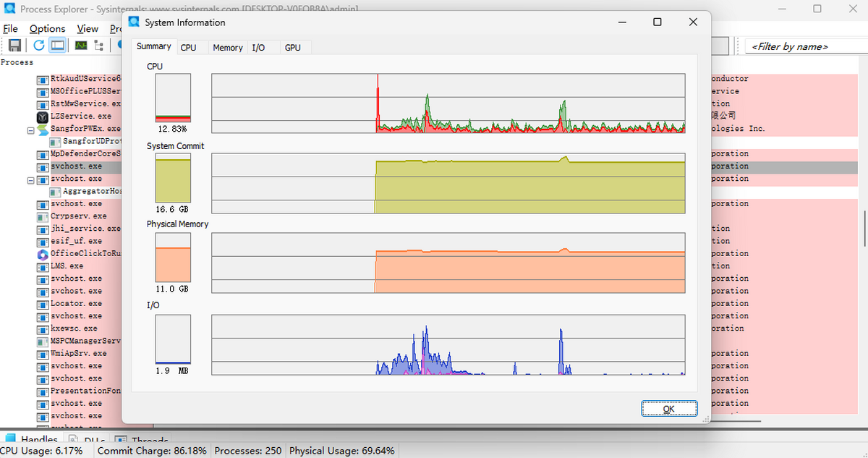Click the I/O history graph
This screenshot has width=868, height=458.
[448, 344]
